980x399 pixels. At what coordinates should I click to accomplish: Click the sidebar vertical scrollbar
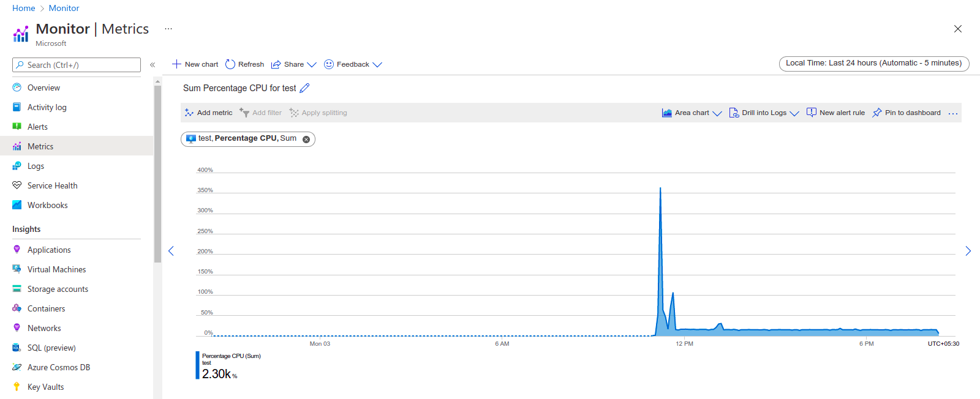157,174
